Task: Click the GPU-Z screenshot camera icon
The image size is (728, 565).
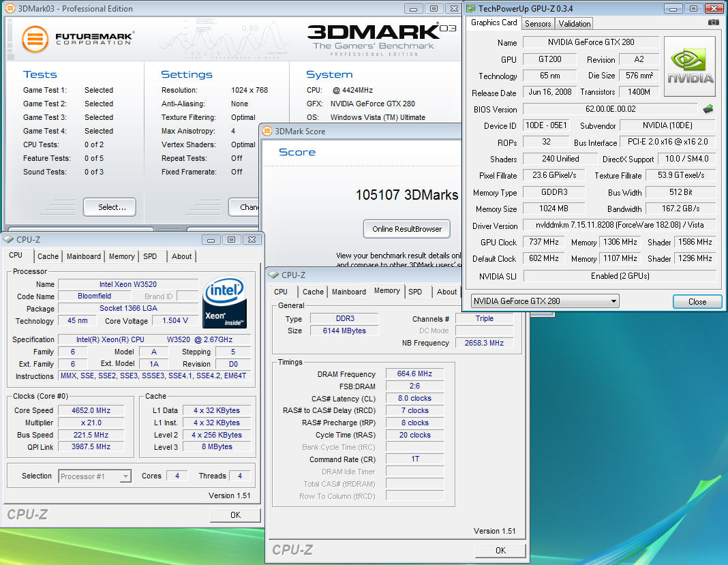Action: (x=713, y=22)
